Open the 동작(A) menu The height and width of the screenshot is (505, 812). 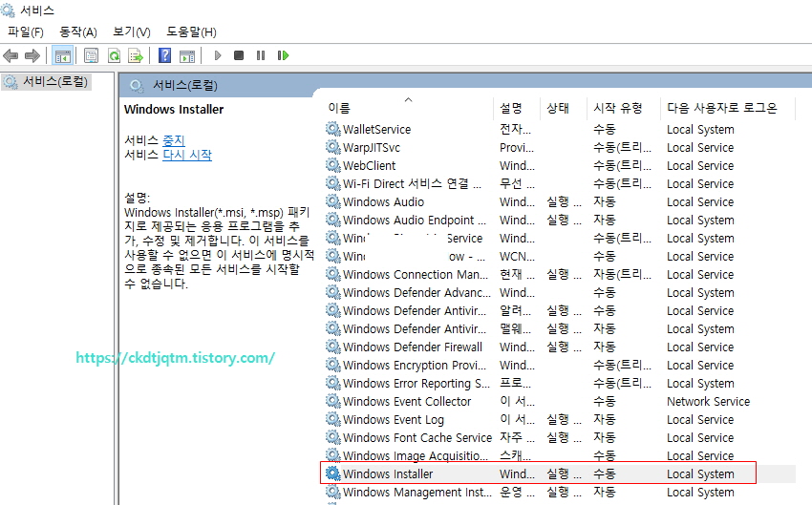(78, 32)
